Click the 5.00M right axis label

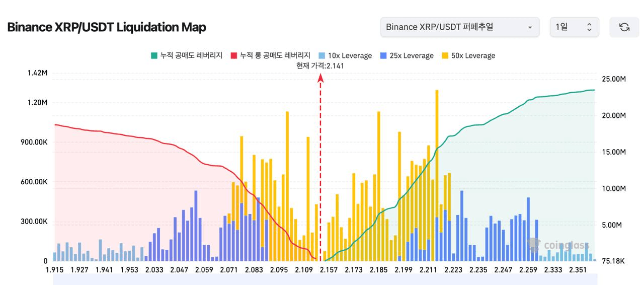pos(611,225)
